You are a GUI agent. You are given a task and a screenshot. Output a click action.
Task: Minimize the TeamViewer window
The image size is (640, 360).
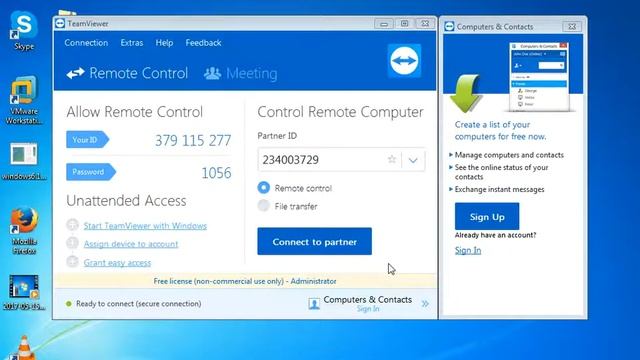click(384, 24)
